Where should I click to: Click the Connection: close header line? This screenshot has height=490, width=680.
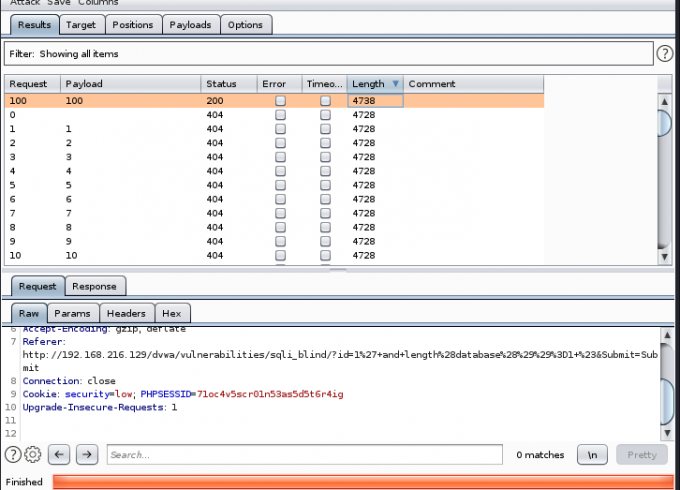[x=69, y=381]
